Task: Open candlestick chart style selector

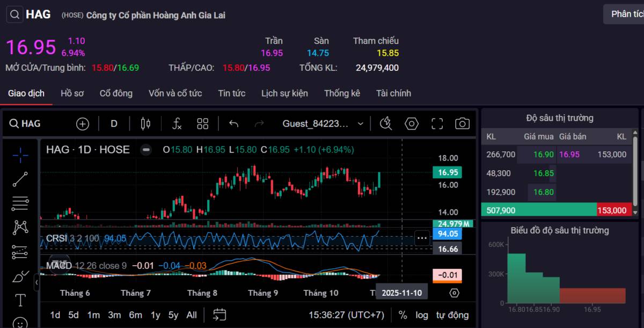Action: coord(145,124)
